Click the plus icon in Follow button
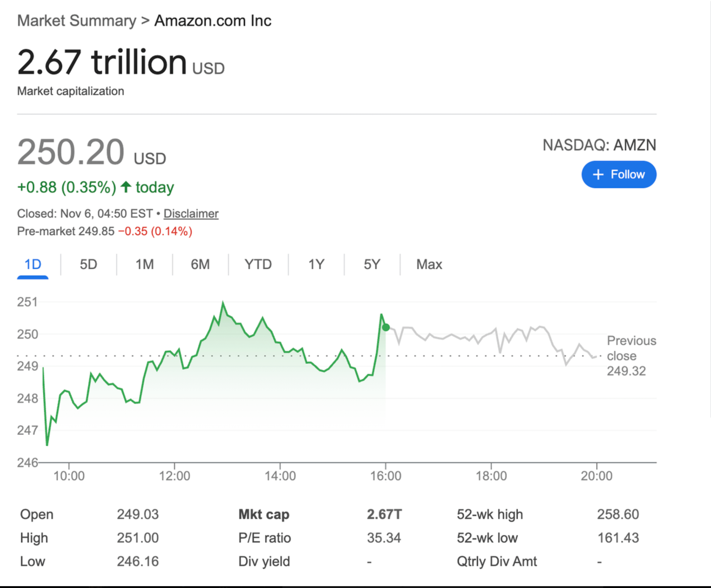 point(598,174)
